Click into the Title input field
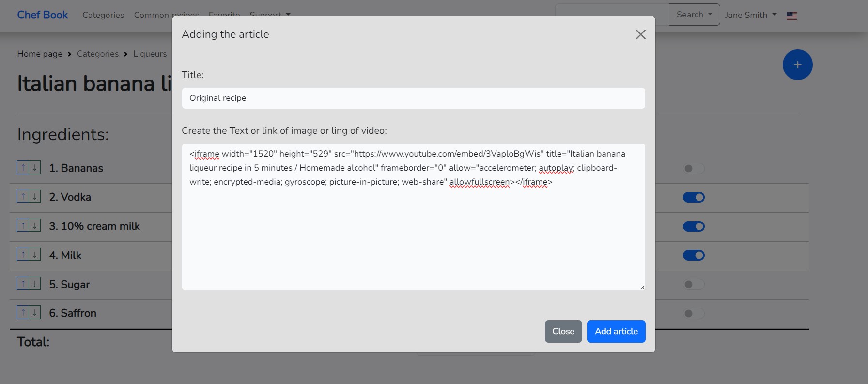The width and height of the screenshot is (868, 384). click(413, 98)
